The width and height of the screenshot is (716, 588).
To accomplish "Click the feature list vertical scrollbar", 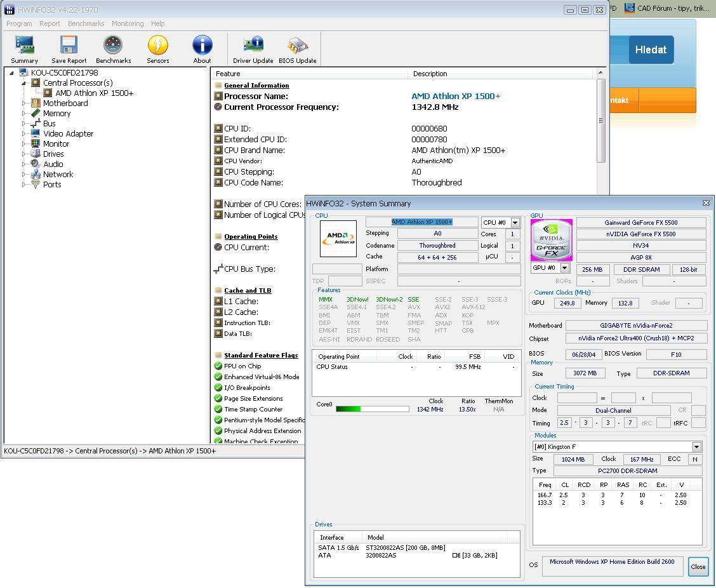I will coord(601,120).
